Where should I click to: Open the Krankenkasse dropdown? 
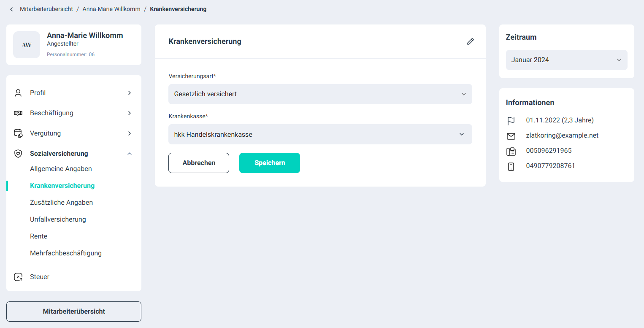(x=320, y=134)
